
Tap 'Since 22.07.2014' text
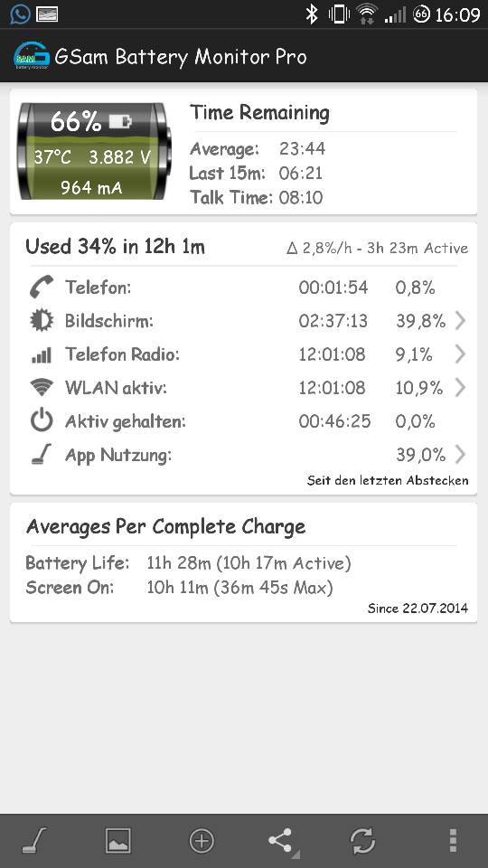[x=418, y=609]
